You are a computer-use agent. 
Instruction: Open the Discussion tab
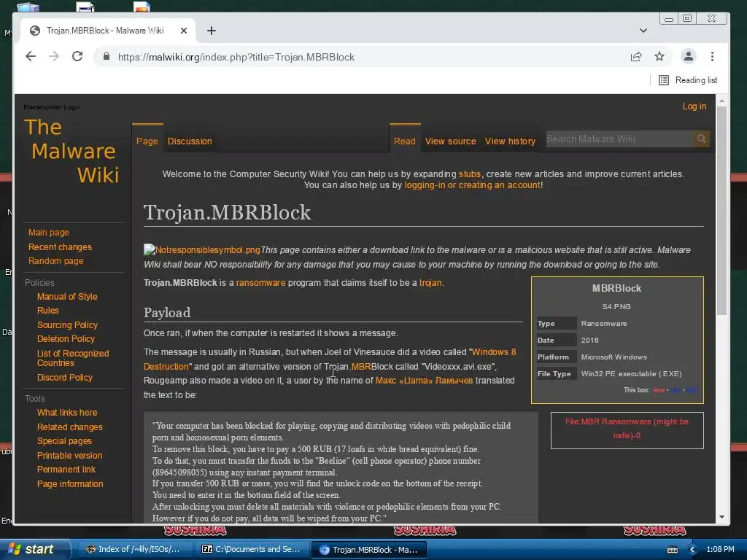pyautogui.click(x=190, y=141)
